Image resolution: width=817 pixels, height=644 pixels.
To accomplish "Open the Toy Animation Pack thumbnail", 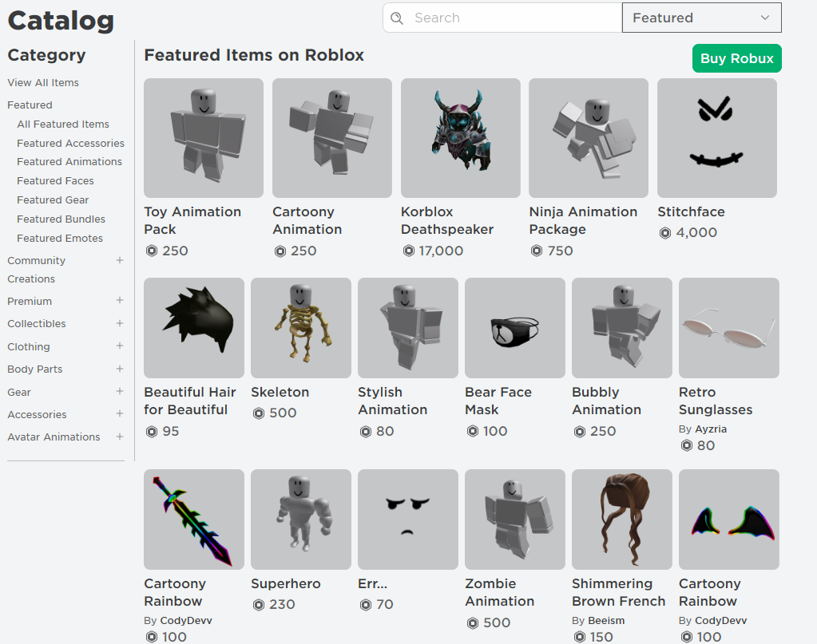I will [203, 138].
